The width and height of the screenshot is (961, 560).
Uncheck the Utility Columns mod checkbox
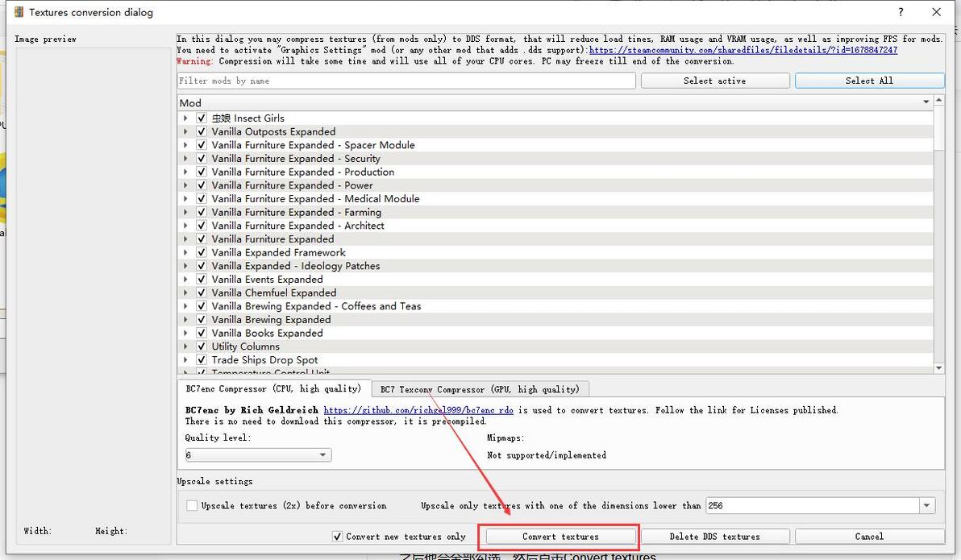click(x=201, y=346)
